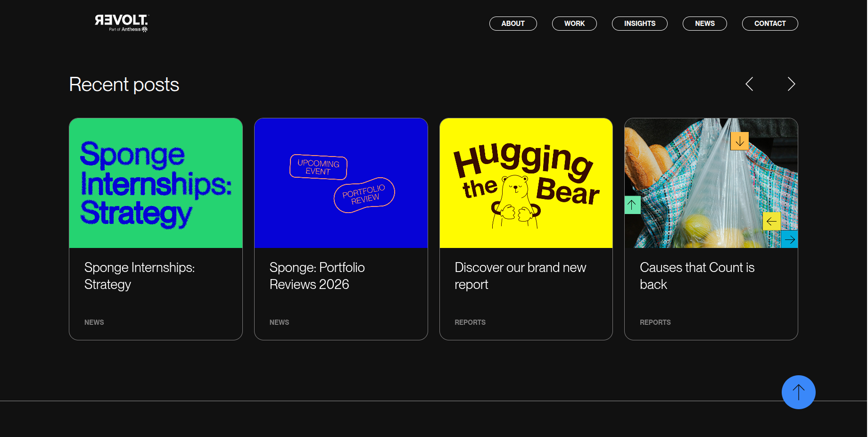Image resolution: width=868 pixels, height=437 pixels.
Task: Open the Upcoming Event portfolio review image
Action: [x=341, y=183]
